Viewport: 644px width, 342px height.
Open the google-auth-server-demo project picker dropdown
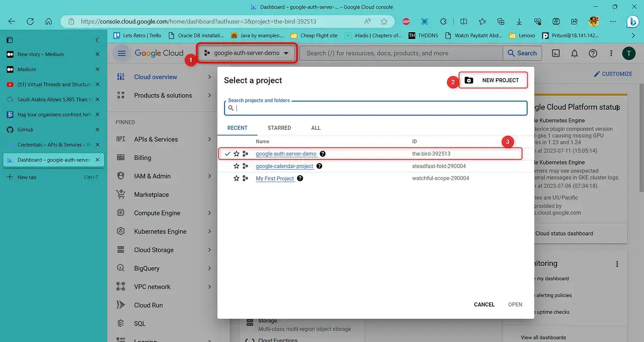pos(247,53)
